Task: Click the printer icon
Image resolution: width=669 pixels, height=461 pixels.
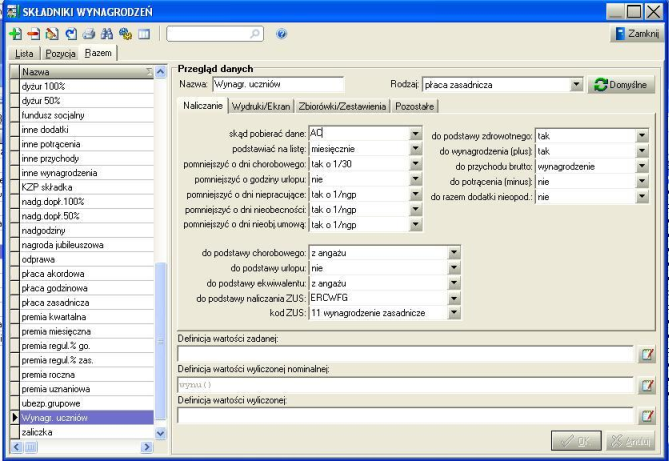Action: pyautogui.click(x=89, y=34)
